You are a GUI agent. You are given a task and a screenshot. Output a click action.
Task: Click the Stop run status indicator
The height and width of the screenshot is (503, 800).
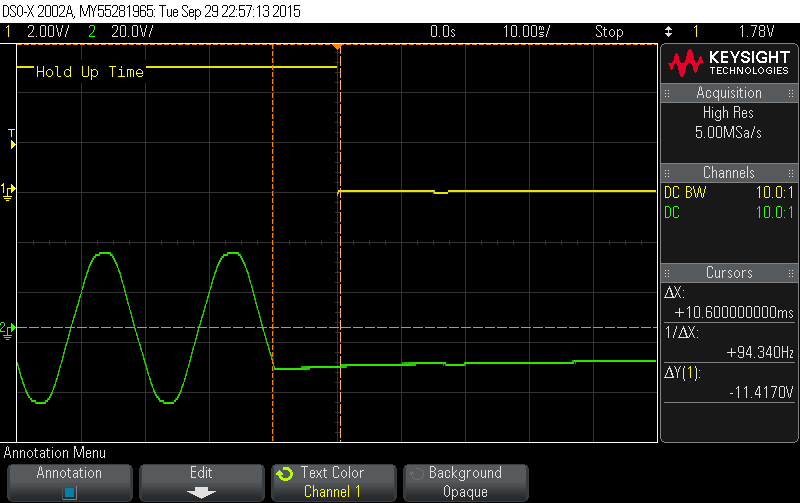pos(609,32)
